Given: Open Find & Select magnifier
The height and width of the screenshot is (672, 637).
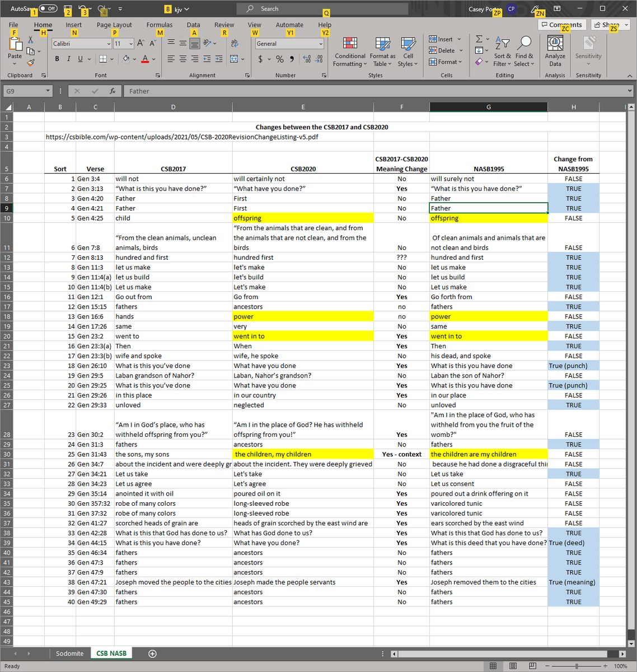Looking at the screenshot, I should pos(524,52).
